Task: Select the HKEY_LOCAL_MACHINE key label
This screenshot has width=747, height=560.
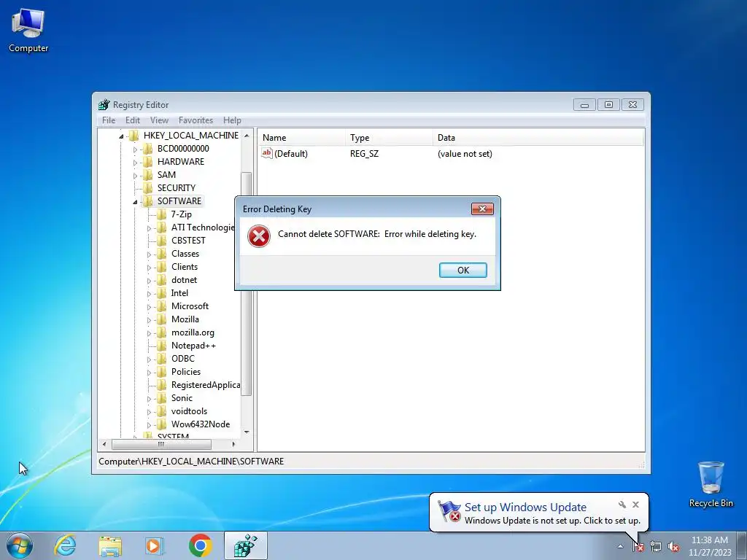Action: point(191,135)
